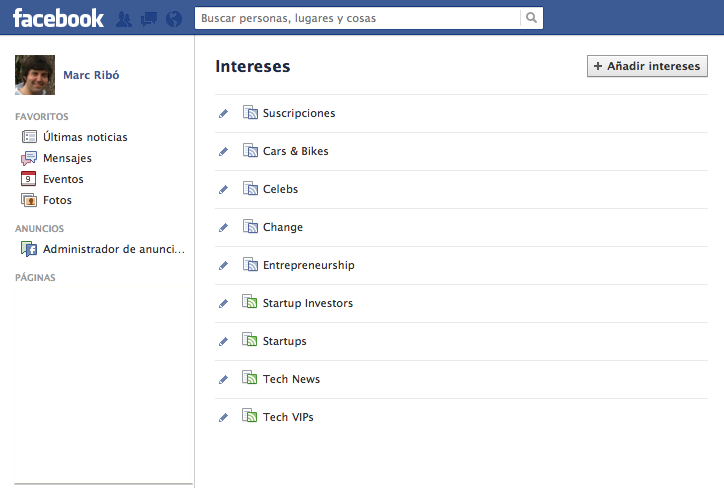Viewport: 724px width, 488px height.
Task: Click the green Startup Investors feed icon
Action: [250, 301]
